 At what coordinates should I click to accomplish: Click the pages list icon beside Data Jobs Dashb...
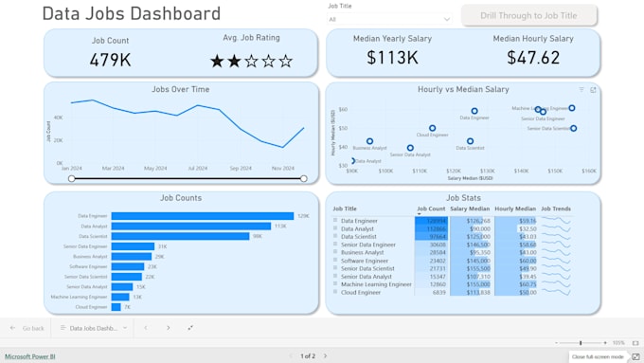(63, 328)
